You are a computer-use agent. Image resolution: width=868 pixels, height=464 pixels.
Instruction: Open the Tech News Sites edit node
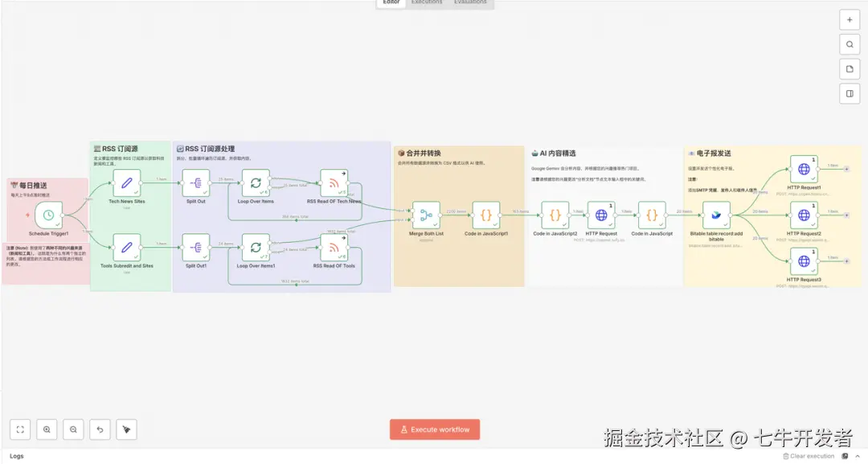point(127,183)
